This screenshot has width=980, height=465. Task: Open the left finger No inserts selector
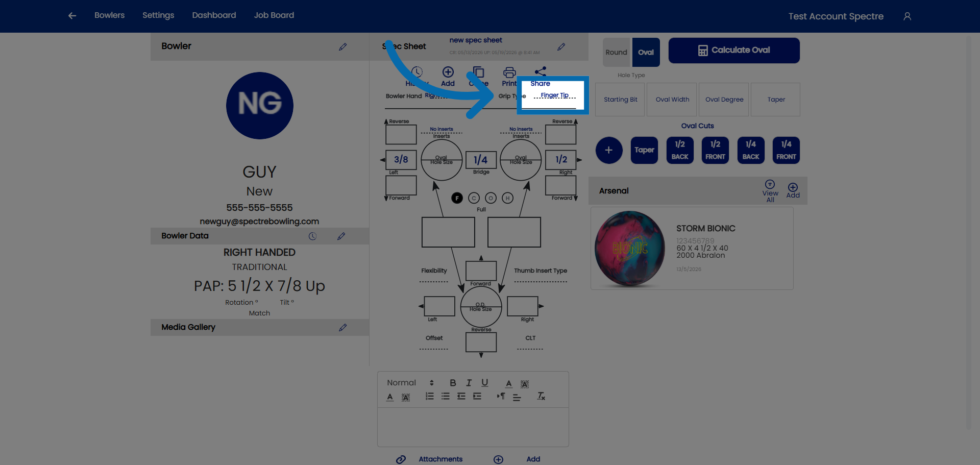442,130
